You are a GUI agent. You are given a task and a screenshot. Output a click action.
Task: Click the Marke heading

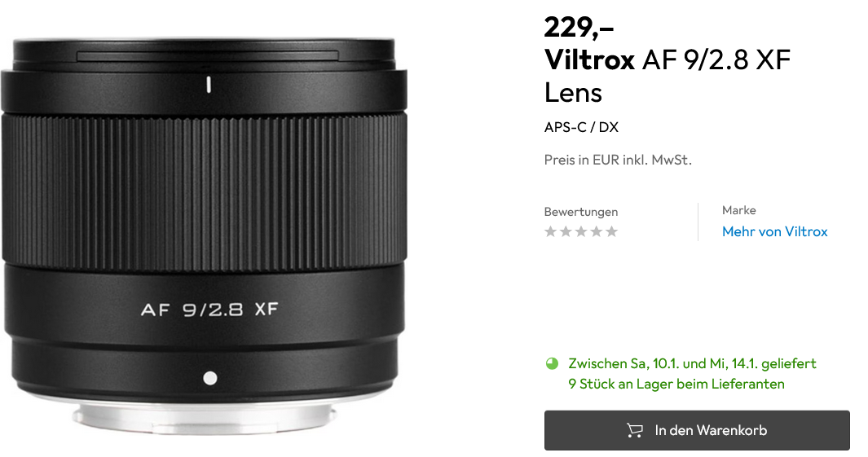(738, 210)
